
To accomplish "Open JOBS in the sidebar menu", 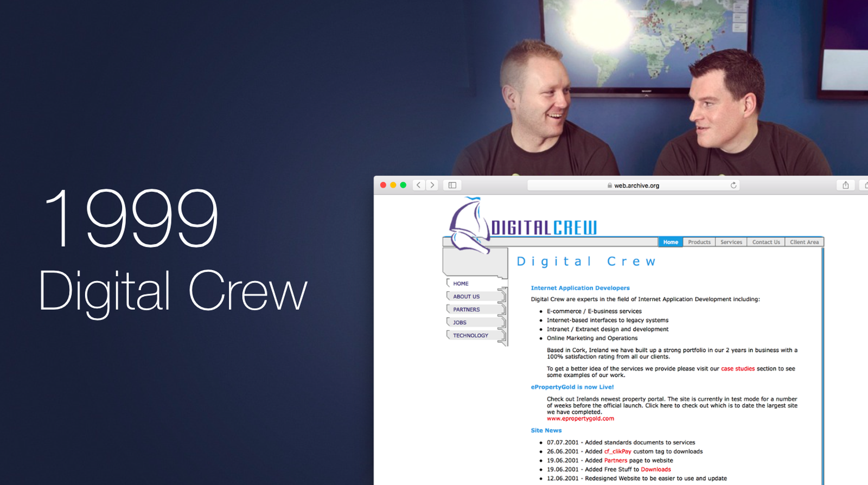I will coord(460,323).
